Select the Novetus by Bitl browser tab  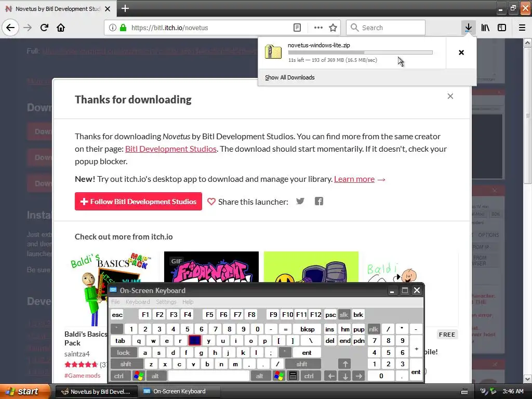[x=58, y=9]
